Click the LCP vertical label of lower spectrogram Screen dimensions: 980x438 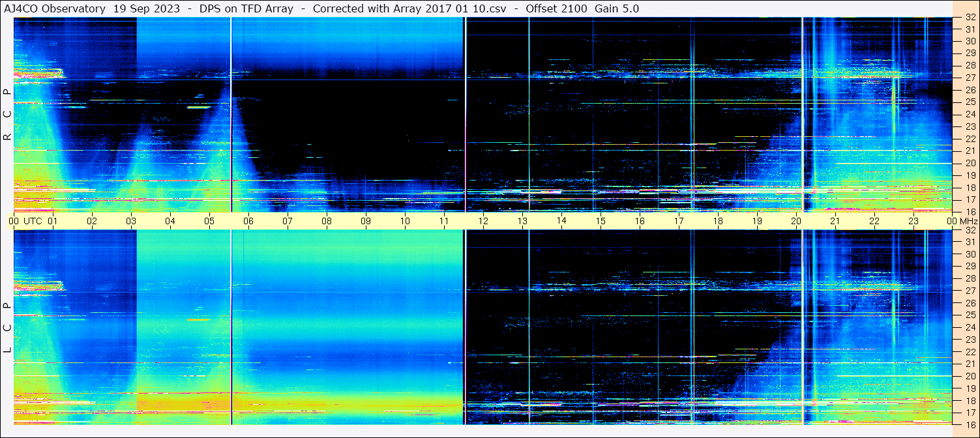[7, 328]
